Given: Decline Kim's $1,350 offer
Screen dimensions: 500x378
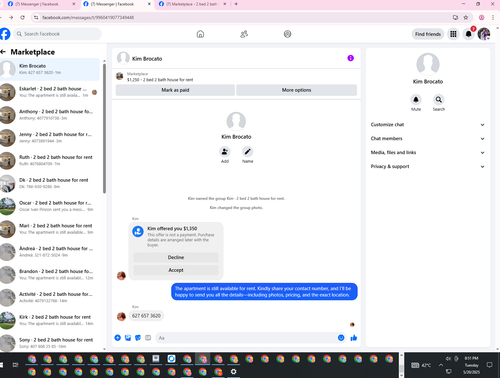Looking at the screenshot, I should tap(176, 257).
